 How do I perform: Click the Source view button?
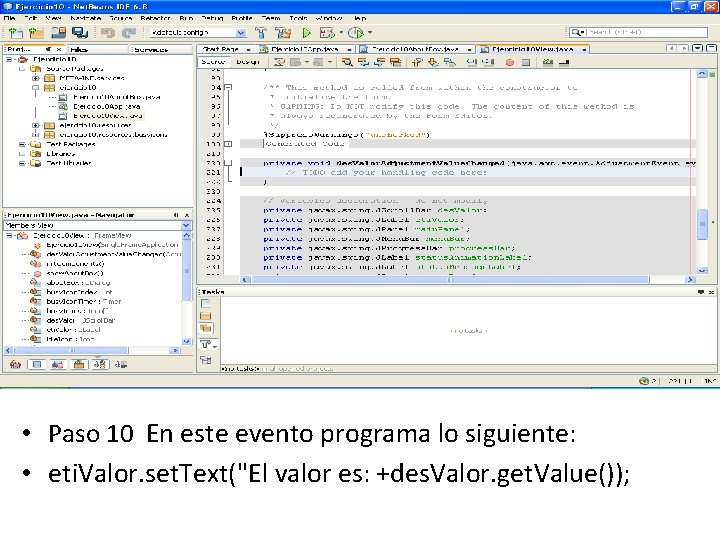click(214, 62)
